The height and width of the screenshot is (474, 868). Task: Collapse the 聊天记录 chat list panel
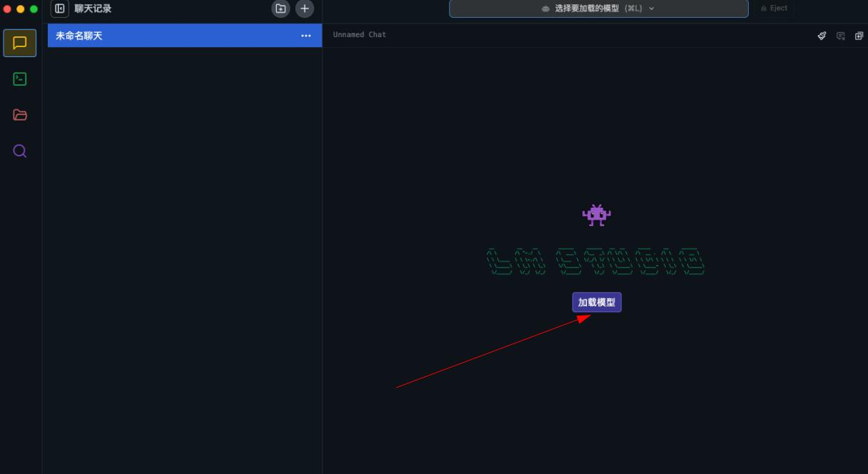click(60, 9)
